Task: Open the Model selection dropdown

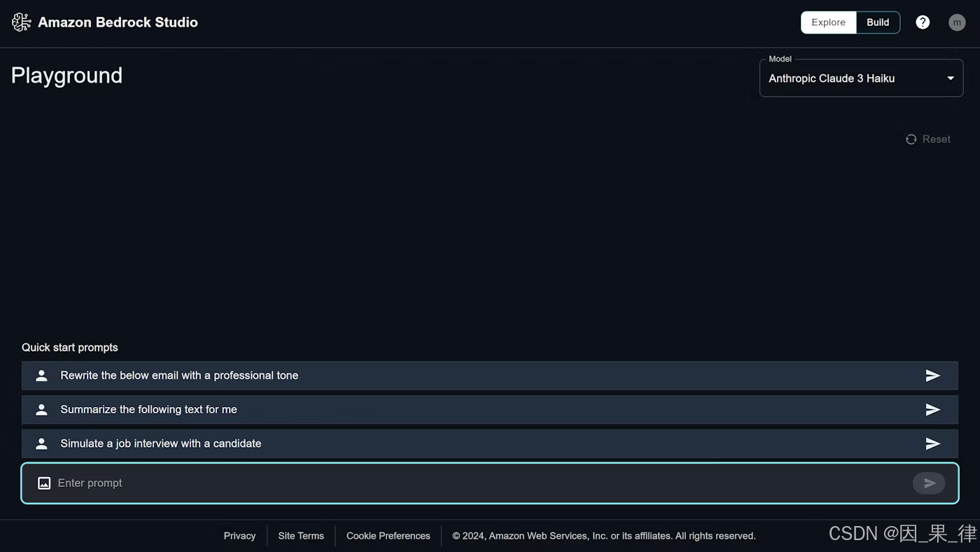Action: tap(861, 78)
